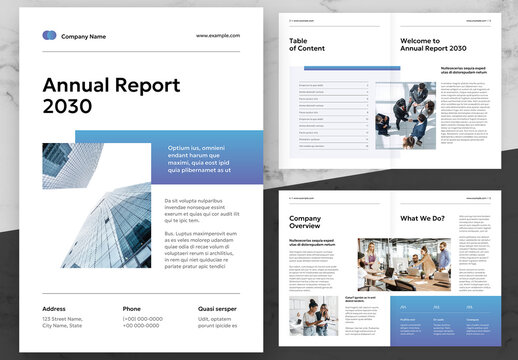Click 'Welcome to Annual Report 2030' heading
518x360 pixels.
tap(433, 45)
